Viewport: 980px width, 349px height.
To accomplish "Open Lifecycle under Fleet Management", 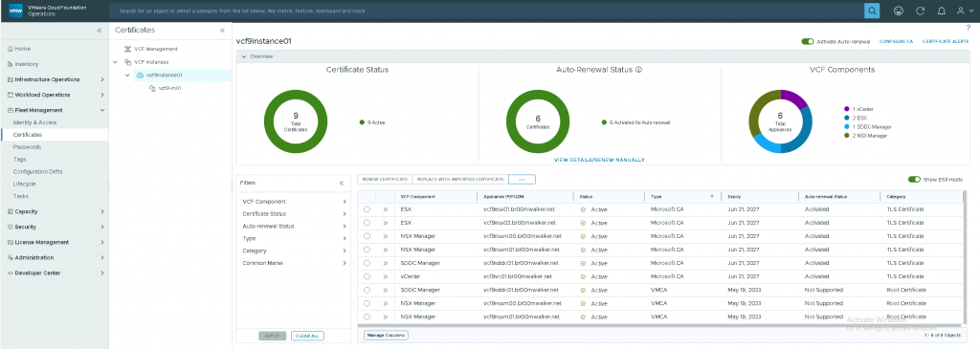I will (x=24, y=185).
